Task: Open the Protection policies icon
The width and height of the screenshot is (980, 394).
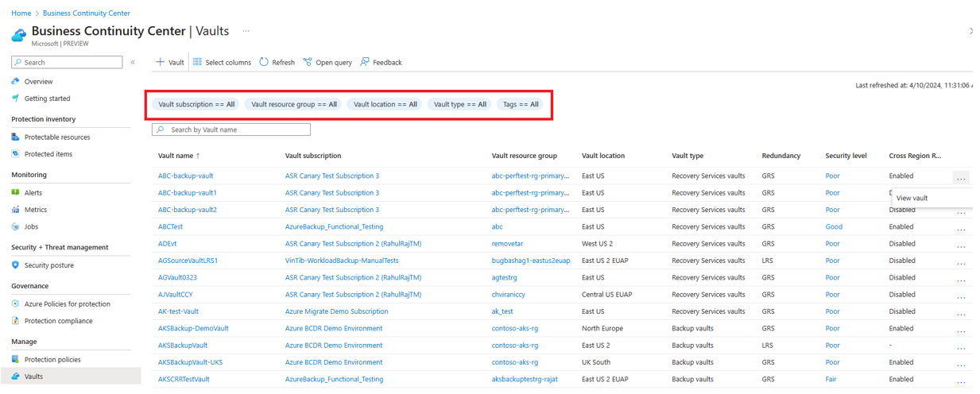Action: coord(15,359)
